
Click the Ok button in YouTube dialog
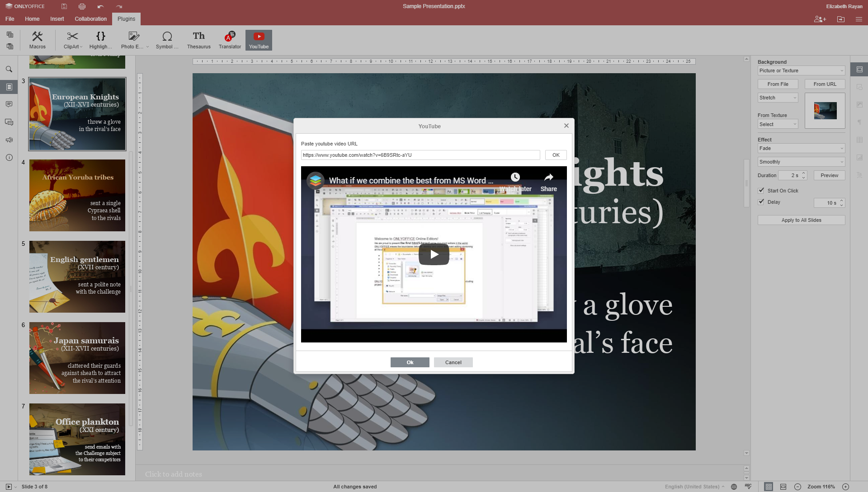click(x=410, y=362)
